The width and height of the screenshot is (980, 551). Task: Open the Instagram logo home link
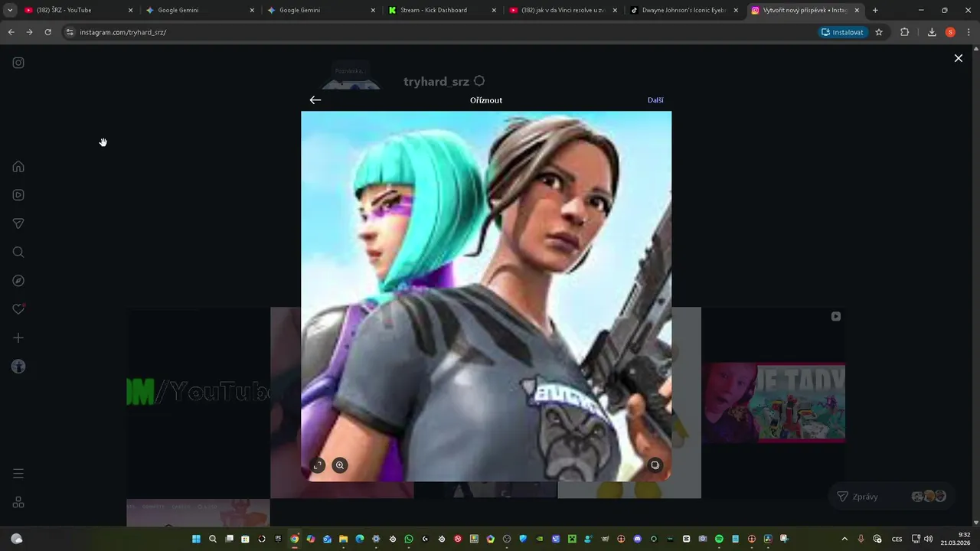18,63
